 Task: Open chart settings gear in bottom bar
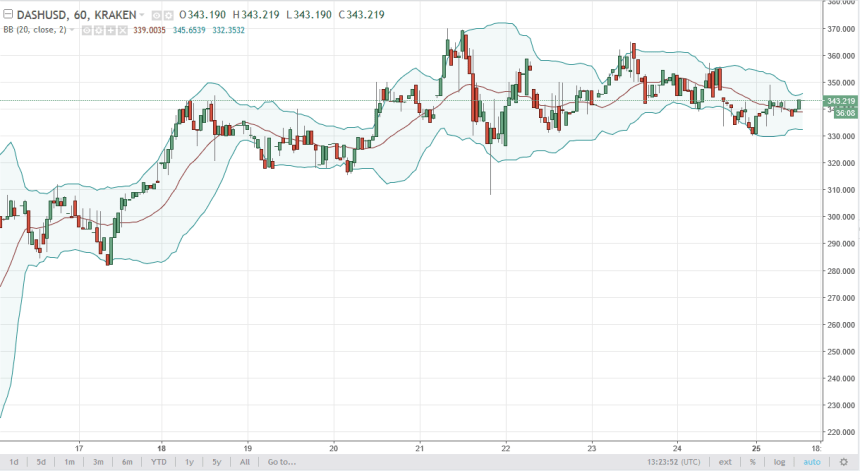click(843, 462)
